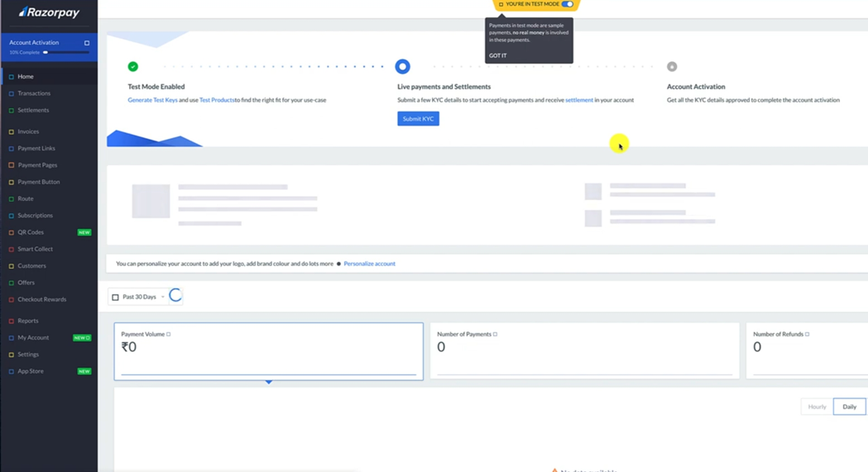
Task: Click the Route sidebar icon
Action: pos(11,199)
